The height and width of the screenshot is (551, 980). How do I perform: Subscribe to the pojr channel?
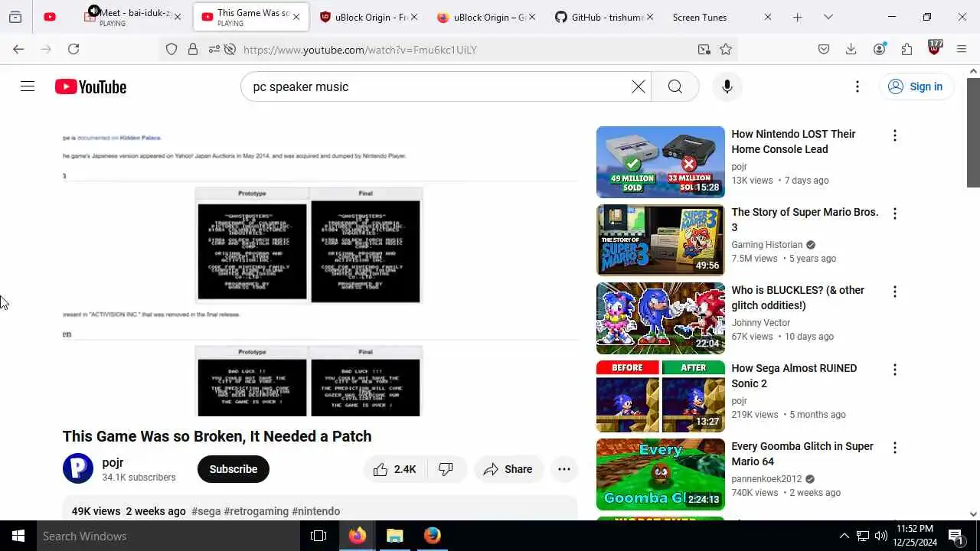click(x=234, y=469)
